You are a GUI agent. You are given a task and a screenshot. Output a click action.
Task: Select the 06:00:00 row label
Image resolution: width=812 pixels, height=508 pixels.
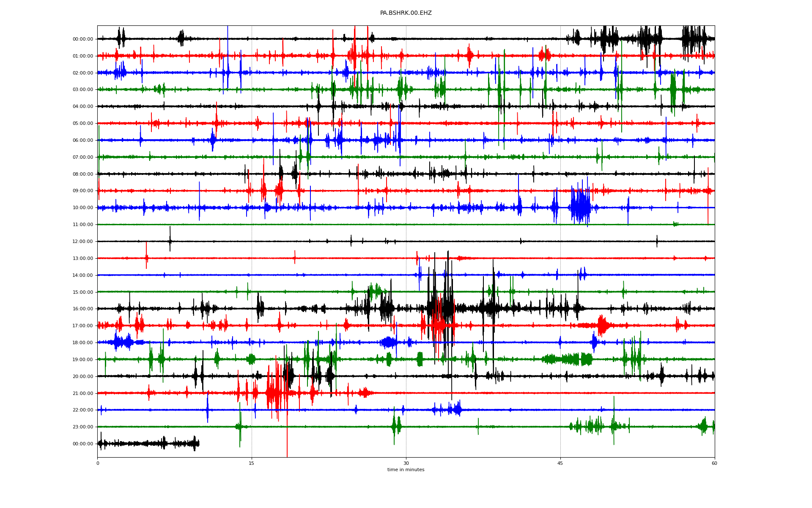pos(83,140)
